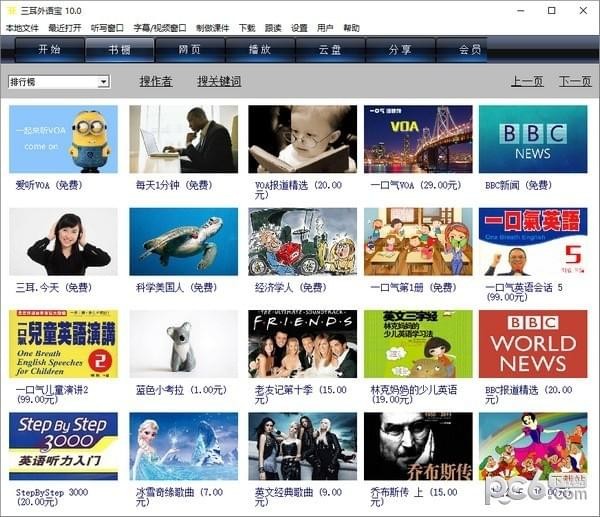This screenshot has height=517, width=600.
Task: Click the 冰雪奇缘歌曲 caption
Action: tap(179, 497)
